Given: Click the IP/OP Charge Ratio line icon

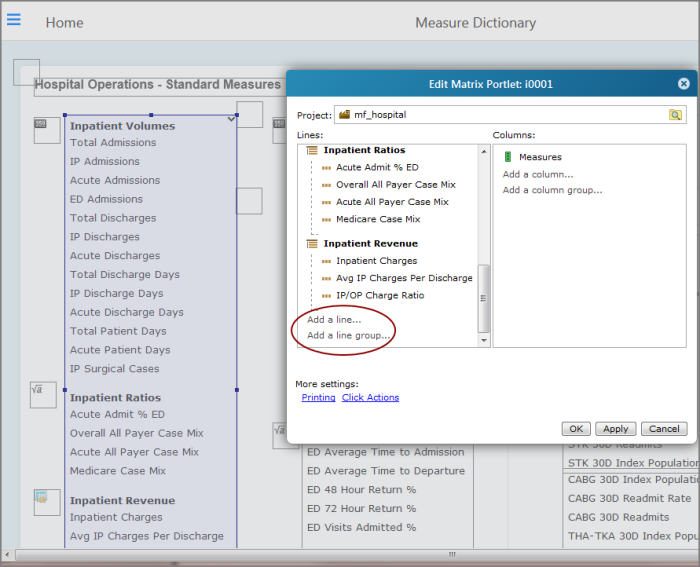Looking at the screenshot, I should [x=326, y=296].
